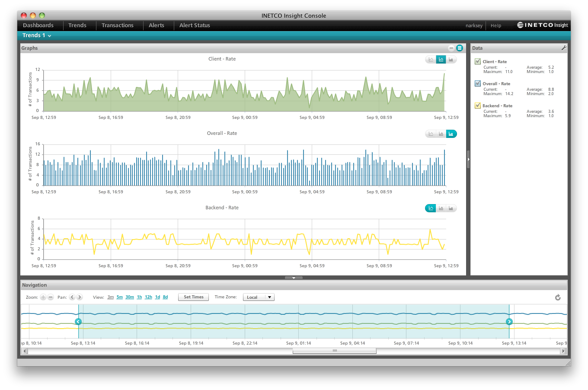Select bar chart for Overall - Rate graph
This screenshot has width=588, height=390.
[x=451, y=134]
